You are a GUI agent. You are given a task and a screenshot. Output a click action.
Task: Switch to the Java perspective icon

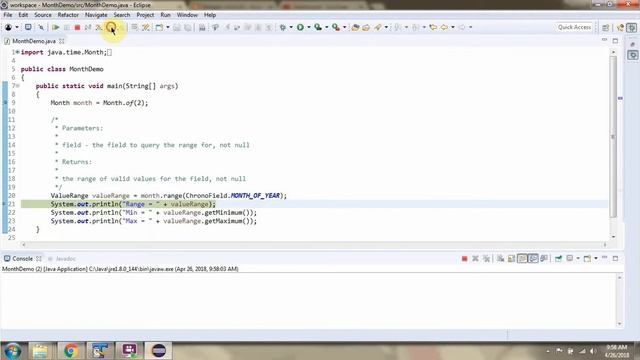click(620, 27)
